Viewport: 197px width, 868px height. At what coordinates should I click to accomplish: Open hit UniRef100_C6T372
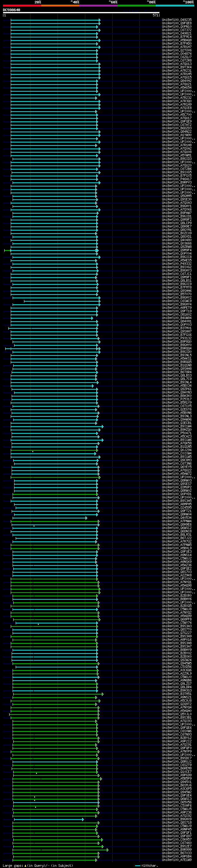tap(177, 30)
